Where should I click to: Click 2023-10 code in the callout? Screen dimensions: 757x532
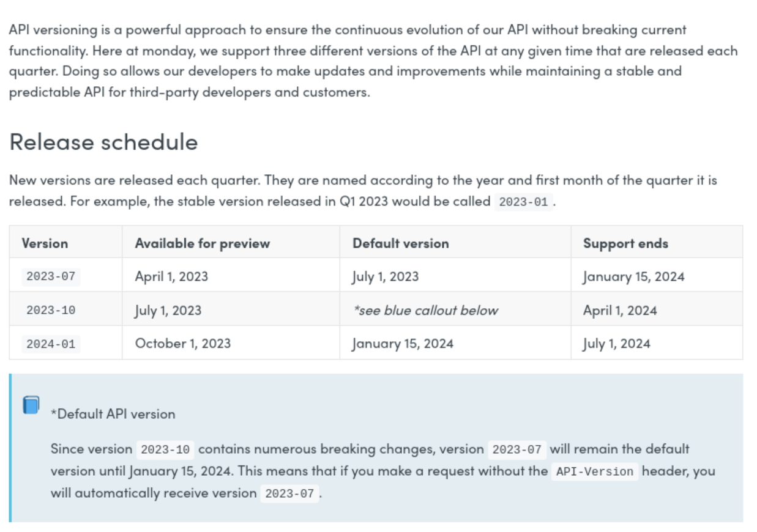165,449
